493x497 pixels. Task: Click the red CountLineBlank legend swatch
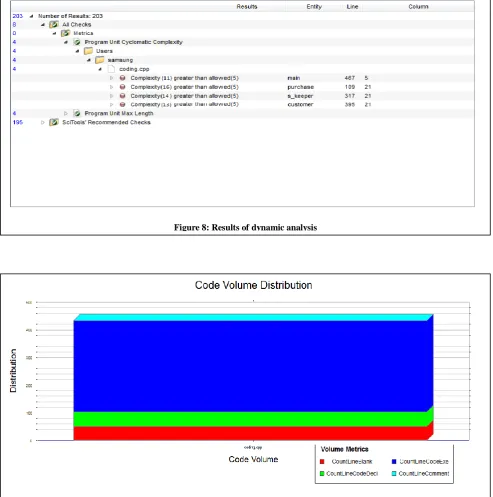click(x=322, y=462)
